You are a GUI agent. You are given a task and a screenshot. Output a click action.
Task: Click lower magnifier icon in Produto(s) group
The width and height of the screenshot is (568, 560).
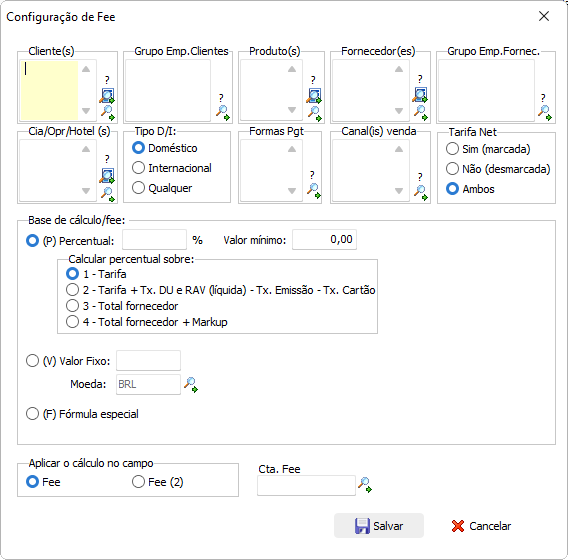point(314,113)
